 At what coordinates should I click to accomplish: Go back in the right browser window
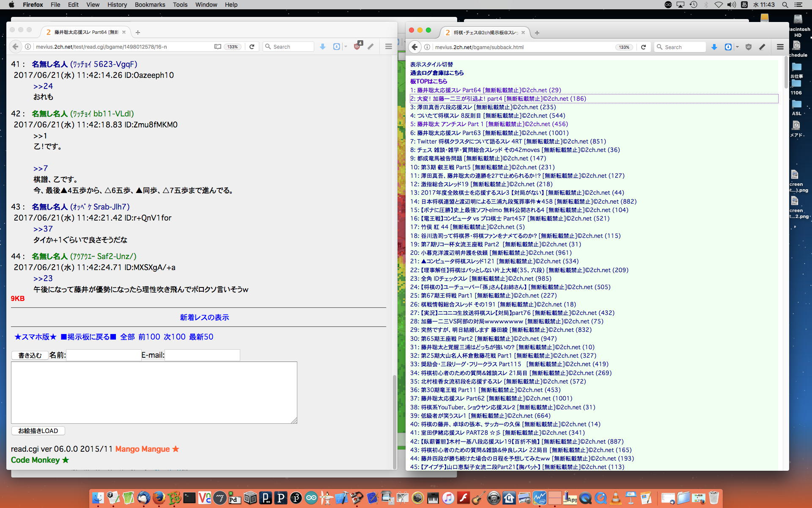click(x=415, y=47)
